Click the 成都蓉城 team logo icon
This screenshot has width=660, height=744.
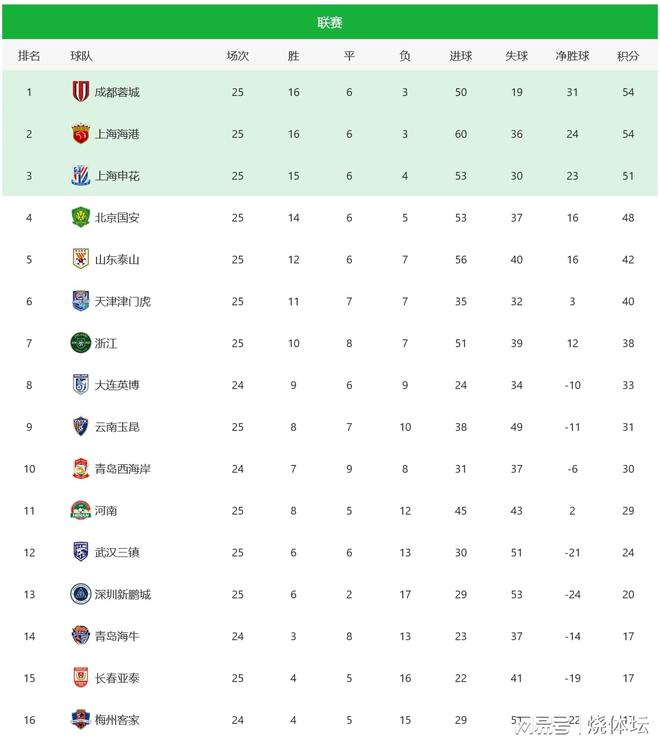click(x=80, y=92)
